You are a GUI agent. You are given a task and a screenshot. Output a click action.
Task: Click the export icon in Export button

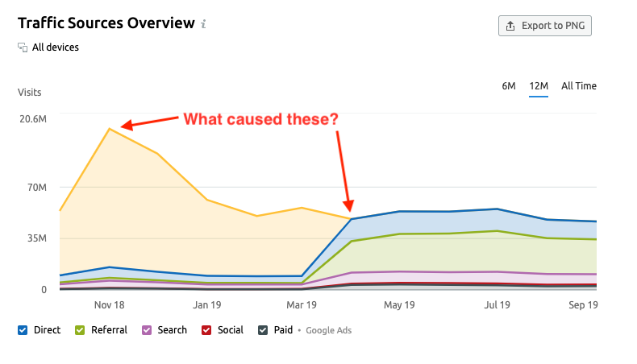click(x=510, y=26)
